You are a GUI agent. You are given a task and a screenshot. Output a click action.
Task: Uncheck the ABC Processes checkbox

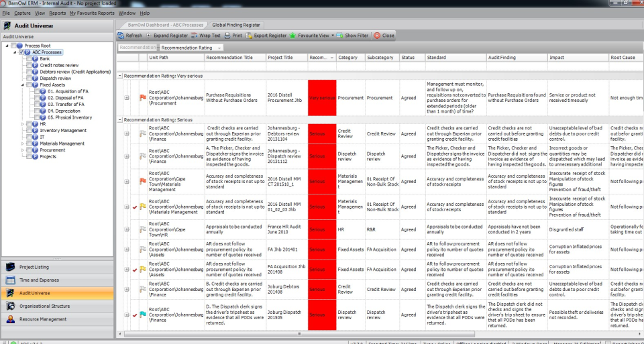(x=22, y=52)
